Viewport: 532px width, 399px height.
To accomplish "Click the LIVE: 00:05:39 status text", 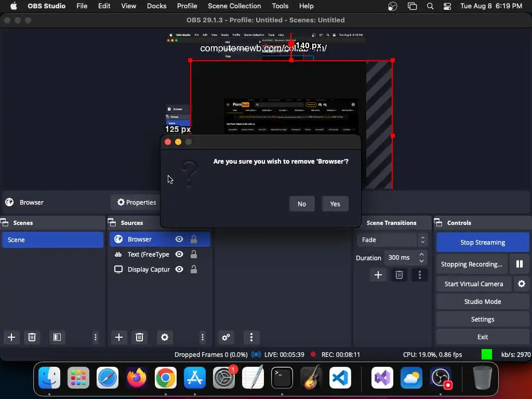I will tap(284, 354).
